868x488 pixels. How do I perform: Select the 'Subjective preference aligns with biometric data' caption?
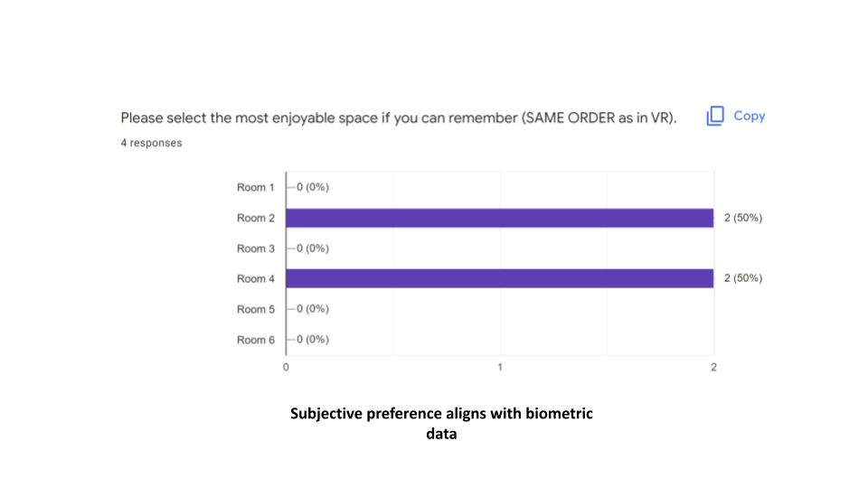pyautogui.click(x=441, y=424)
